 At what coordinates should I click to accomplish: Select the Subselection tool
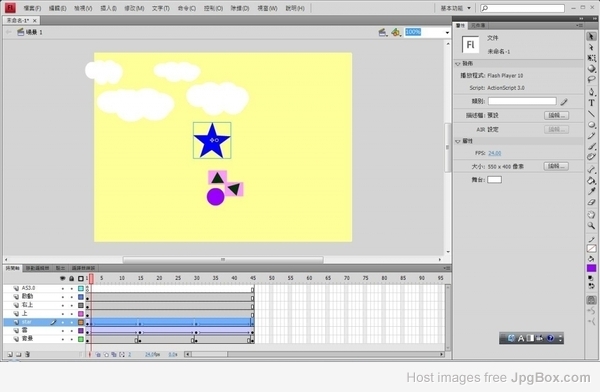(591, 47)
